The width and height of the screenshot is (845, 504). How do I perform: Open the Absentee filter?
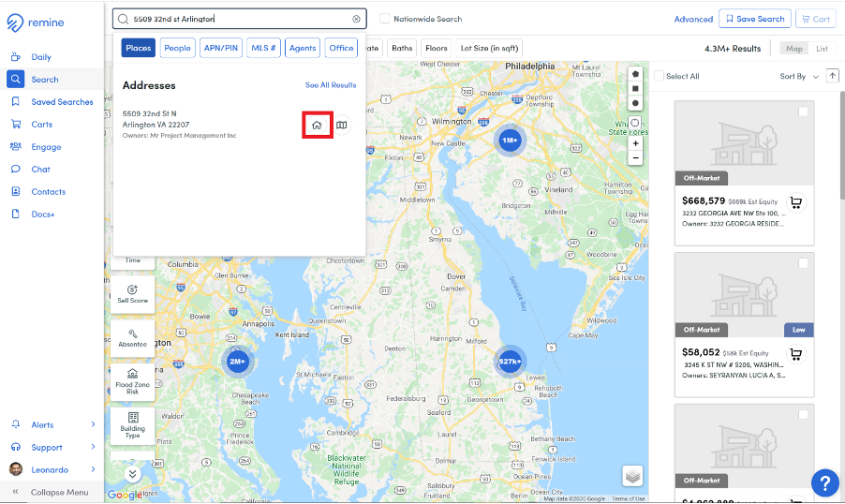click(x=133, y=338)
